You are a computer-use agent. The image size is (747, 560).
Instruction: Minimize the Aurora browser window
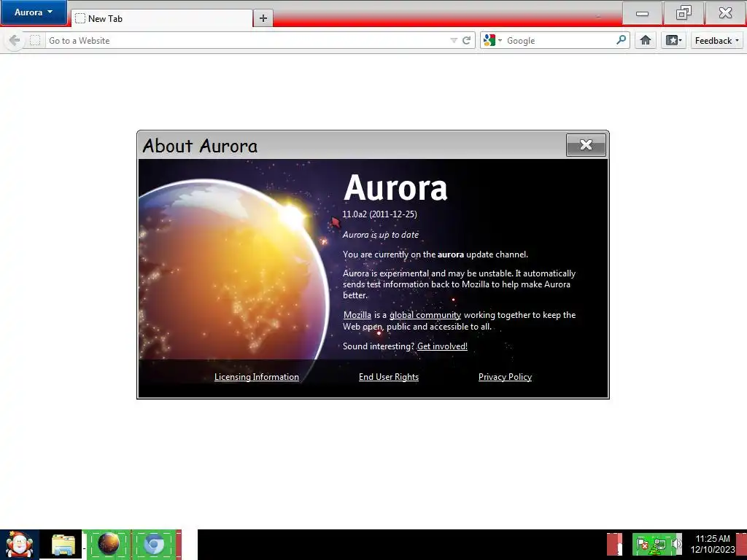click(x=642, y=13)
